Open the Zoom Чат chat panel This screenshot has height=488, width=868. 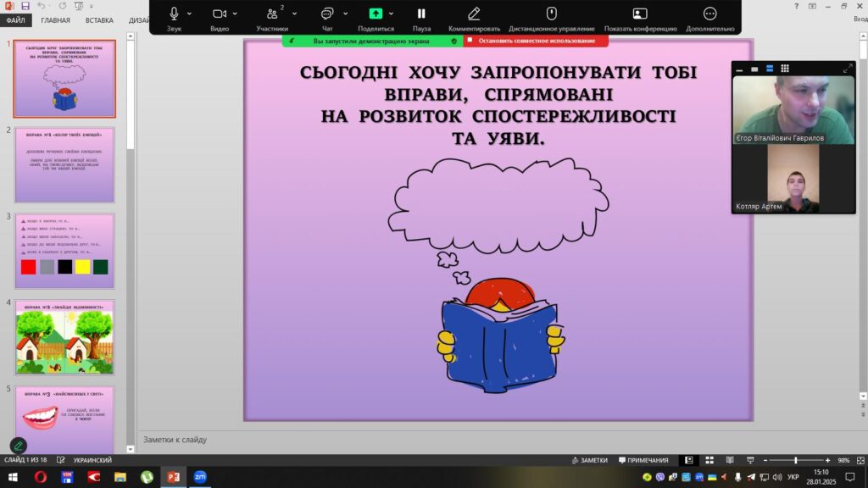coord(327,14)
